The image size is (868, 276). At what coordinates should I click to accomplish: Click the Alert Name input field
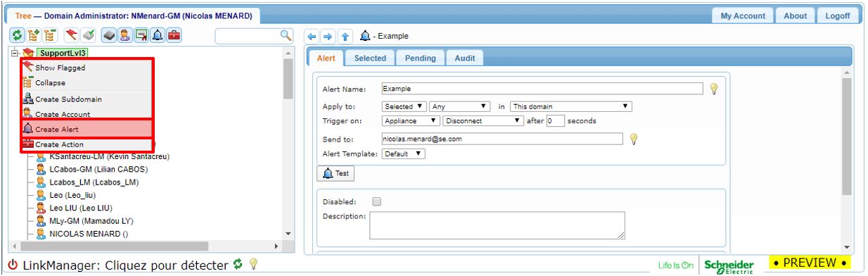[543, 88]
